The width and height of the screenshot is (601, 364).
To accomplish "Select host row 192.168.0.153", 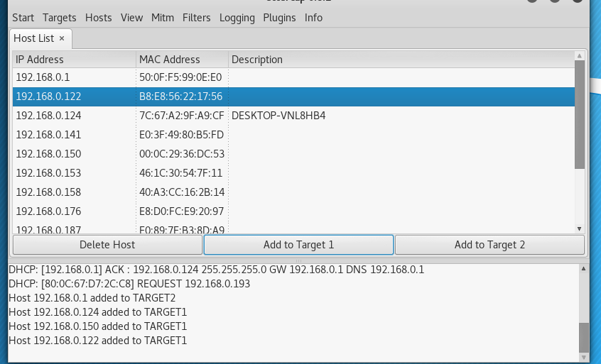I will click(x=293, y=173).
